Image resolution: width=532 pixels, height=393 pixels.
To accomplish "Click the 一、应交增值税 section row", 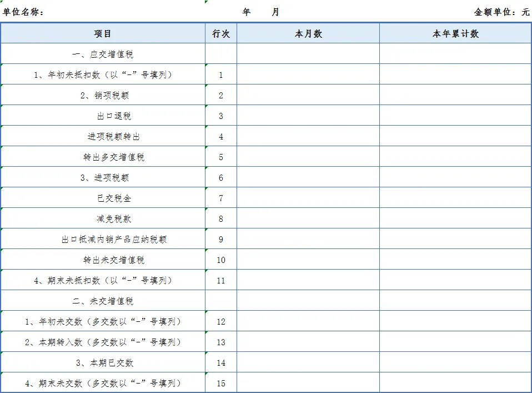I will (103, 54).
